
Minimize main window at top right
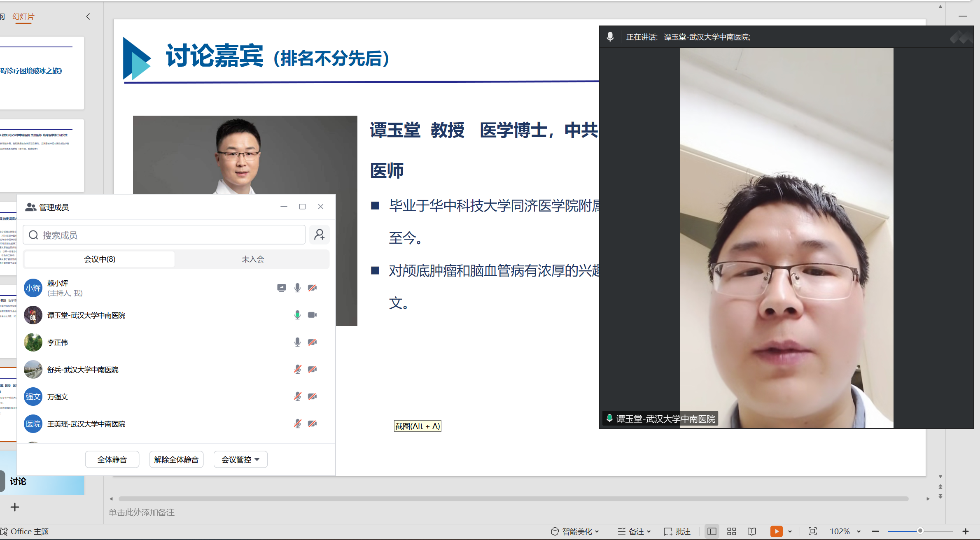click(x=963, y=16)
